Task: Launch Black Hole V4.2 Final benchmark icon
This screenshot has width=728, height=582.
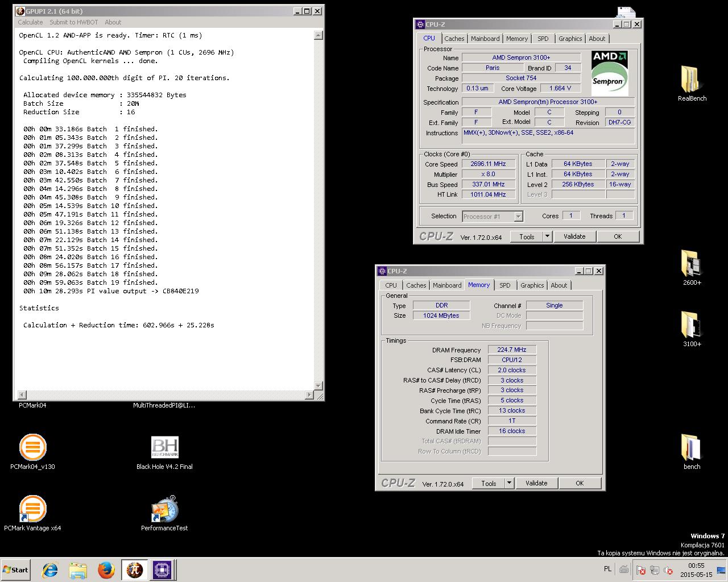Action: tap(164, 452)
